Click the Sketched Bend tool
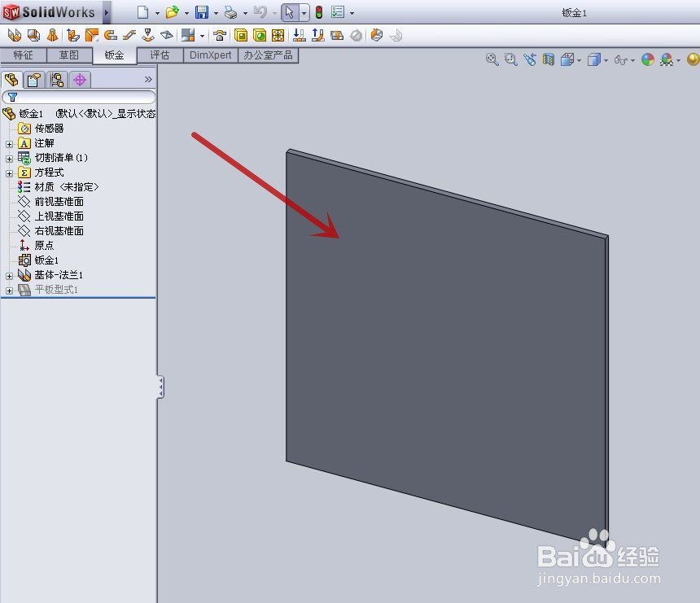This screenshot has height=603, width=700. tap(148, 35)
